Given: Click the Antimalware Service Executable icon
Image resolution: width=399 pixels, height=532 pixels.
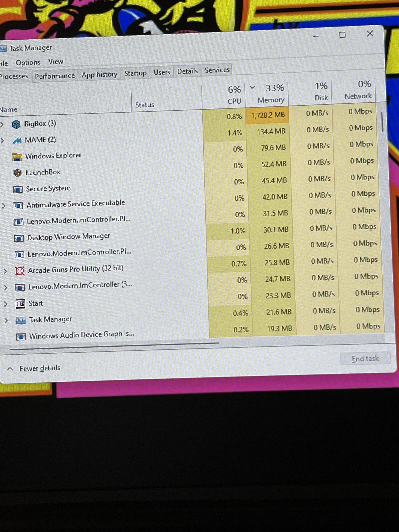Looking at the screenshot, I should tap(18, 206).
